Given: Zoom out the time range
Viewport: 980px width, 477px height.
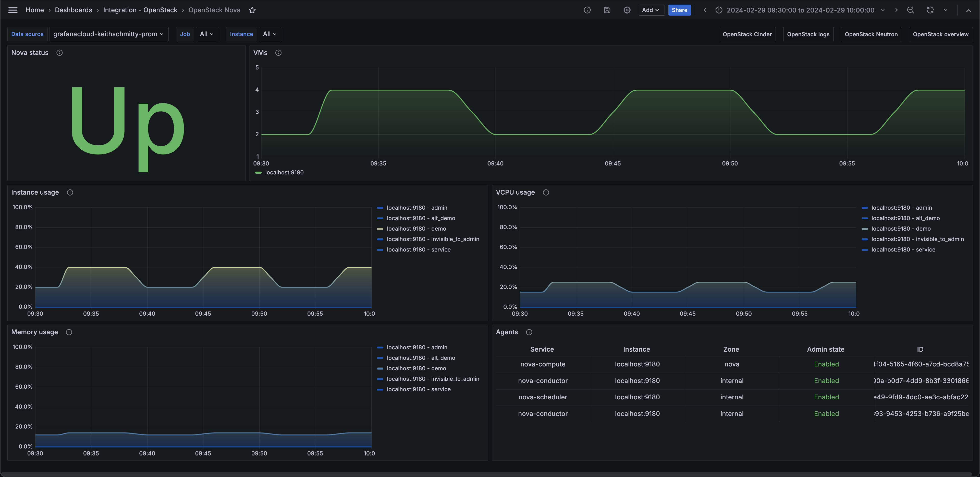Looking at the screenshot, I should 910,10.
